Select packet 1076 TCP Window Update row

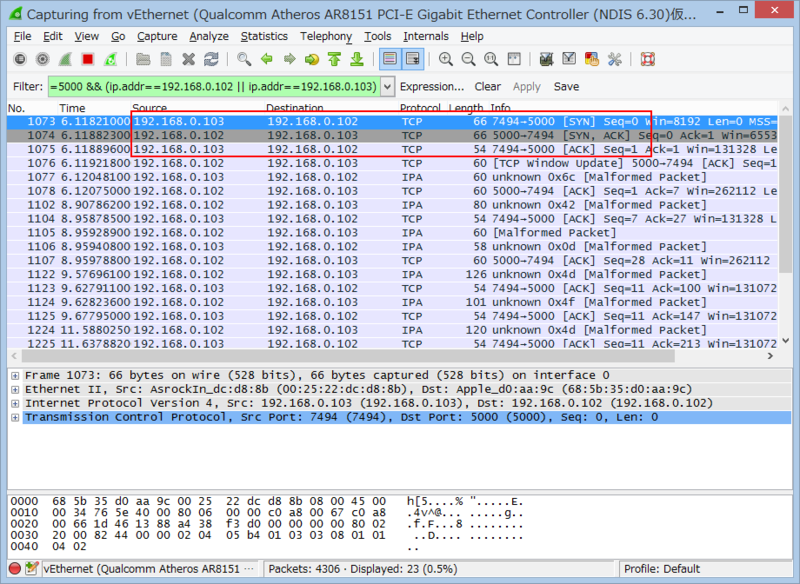[392, 163]
